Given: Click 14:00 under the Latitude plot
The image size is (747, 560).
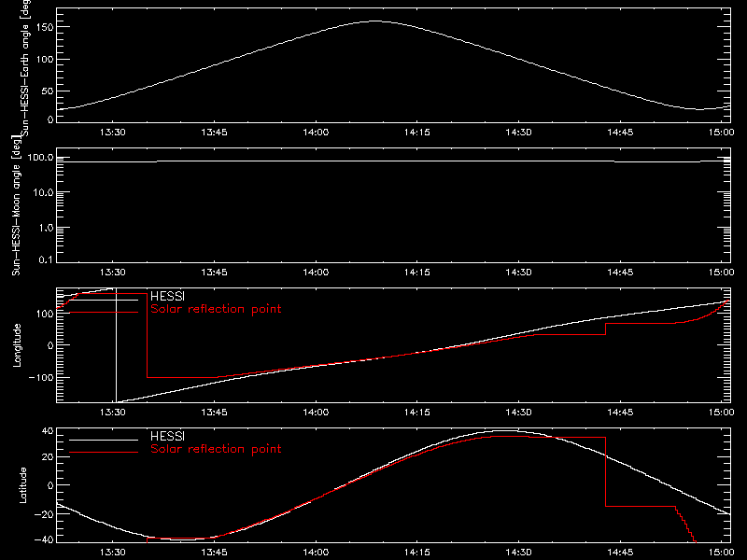Looking at the screenshot, I should (316, 553).
